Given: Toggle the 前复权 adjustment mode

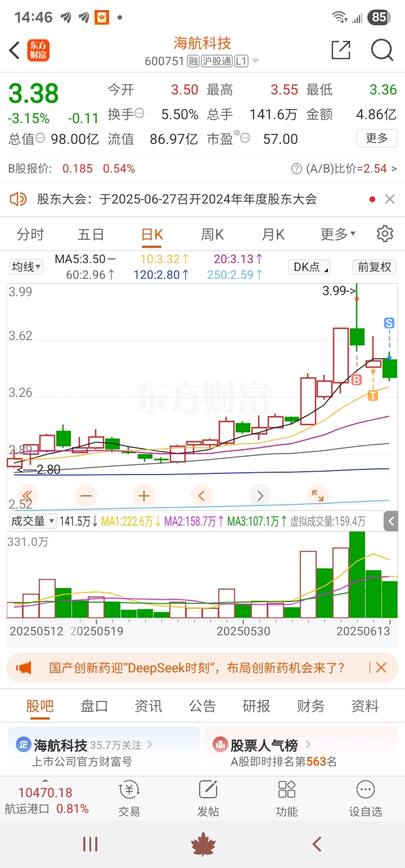Looking at the screenshot, I should (x=374, y=267).
